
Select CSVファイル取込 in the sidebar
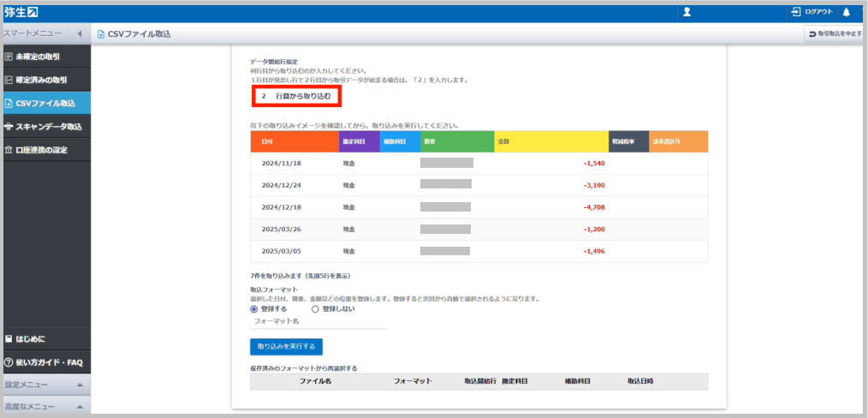pos(47,103)
